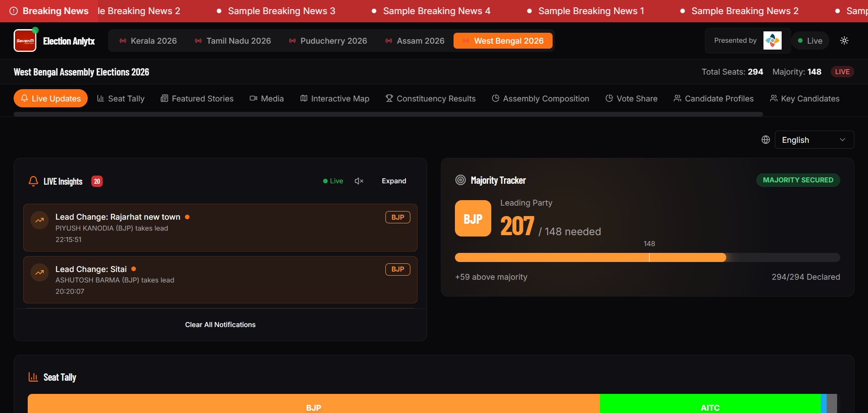This screenshot has width=868, height=413.
Task: Click Sample Breaking News 4 ticker item
Action: coord(437,11)
